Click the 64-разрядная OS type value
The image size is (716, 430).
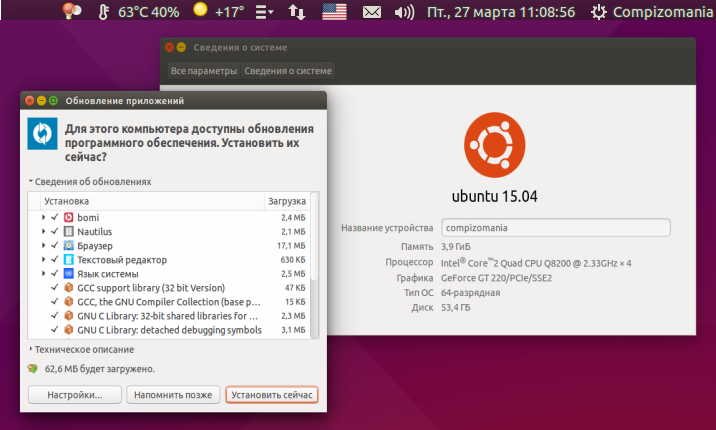pos(470,293)
